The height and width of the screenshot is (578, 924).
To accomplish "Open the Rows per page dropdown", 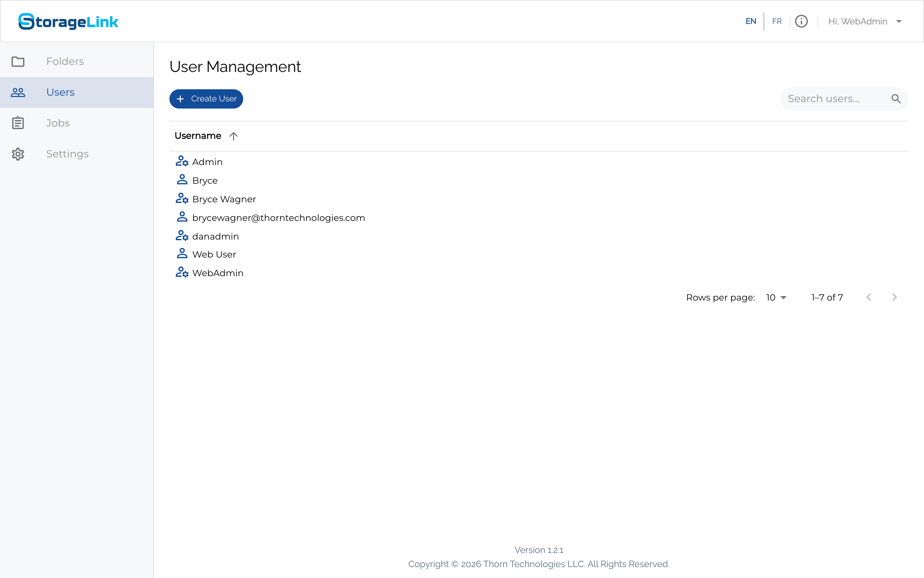I will pos(776,298).
